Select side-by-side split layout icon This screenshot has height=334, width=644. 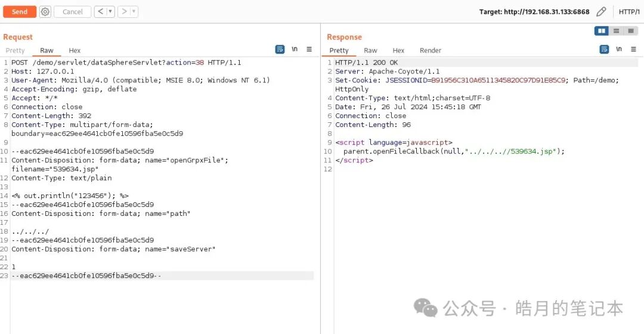point(601,31)
